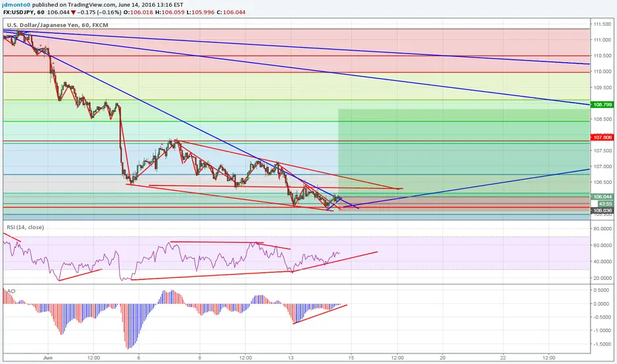
Task: Click the low value L:105.996
Action: pos(201,12)
